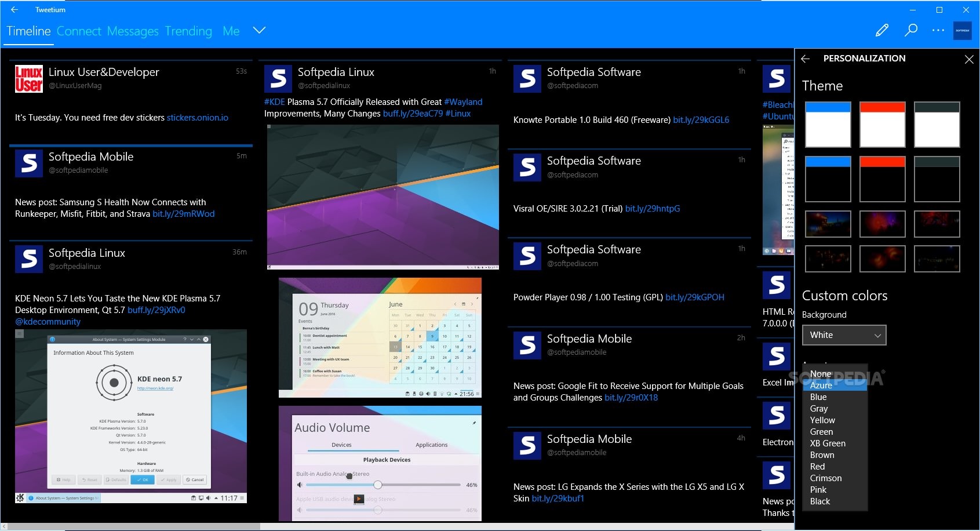Open Softpedia Linux avatar in Plasma 5.7 tweet

278,79
